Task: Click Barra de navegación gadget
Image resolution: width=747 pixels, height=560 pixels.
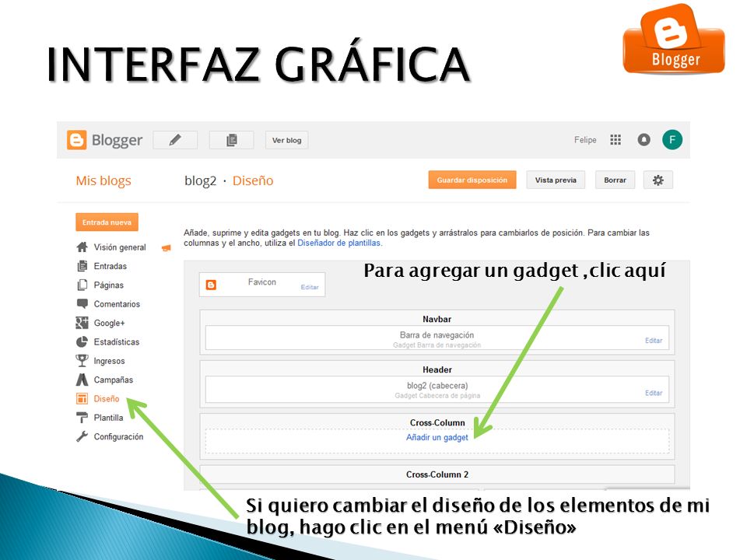Action: pos(437,339)
